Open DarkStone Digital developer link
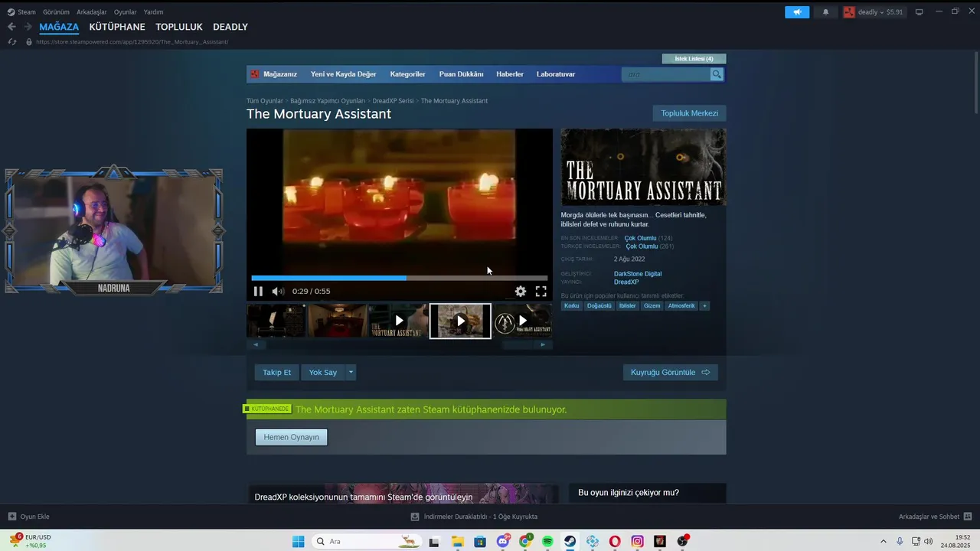The height and width of the screenshot is (551, 980). pyautogui.click(x=638, y=273)
